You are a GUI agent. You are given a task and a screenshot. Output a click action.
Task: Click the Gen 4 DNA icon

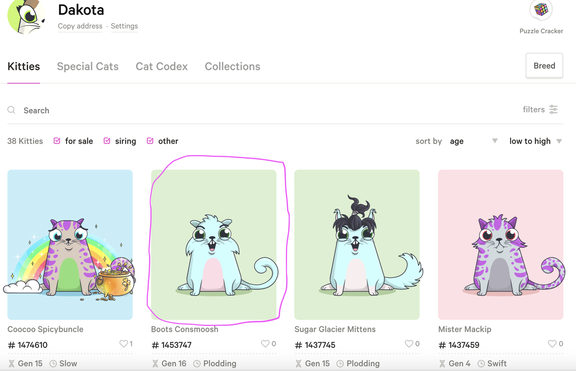[x=442, y=364]
